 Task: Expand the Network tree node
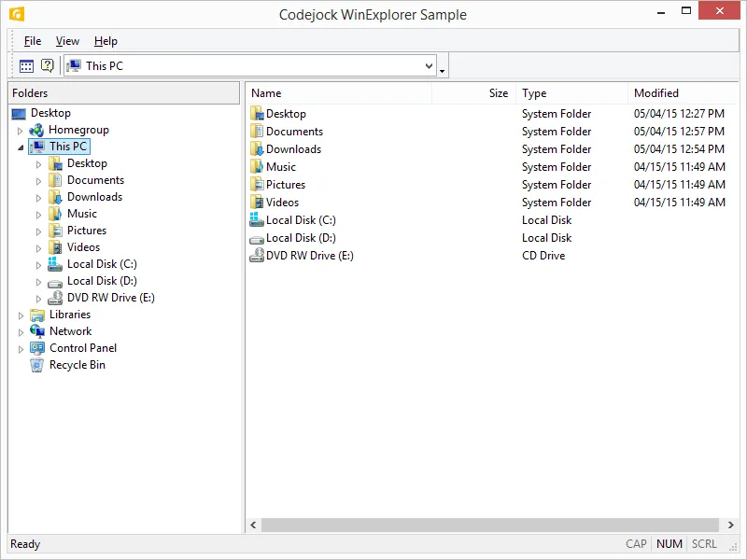tap(21, 332)
